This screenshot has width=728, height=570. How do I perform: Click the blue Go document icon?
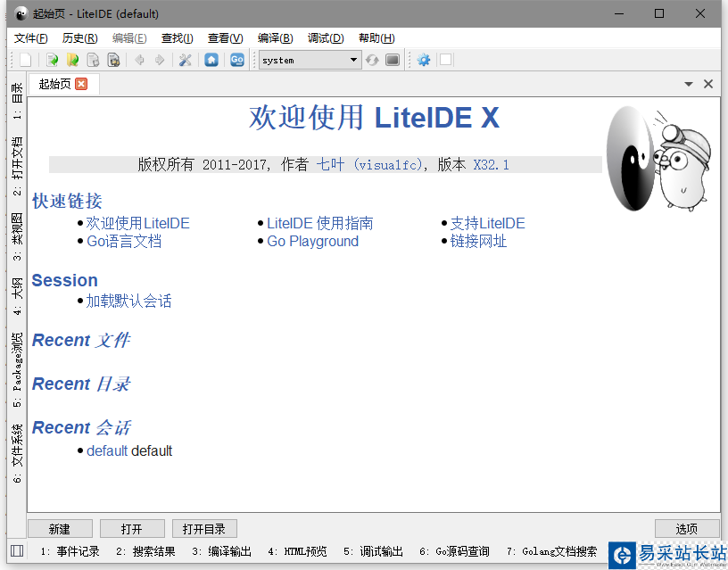237,60
